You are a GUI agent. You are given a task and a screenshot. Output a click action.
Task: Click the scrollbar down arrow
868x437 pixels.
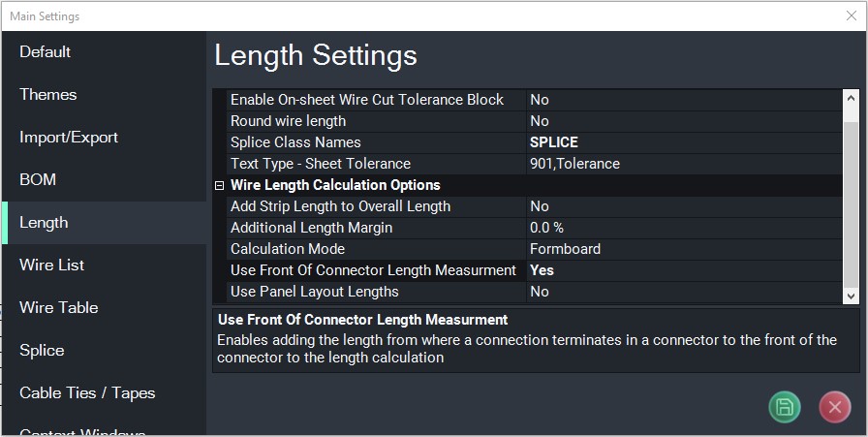tap(851, 297)
